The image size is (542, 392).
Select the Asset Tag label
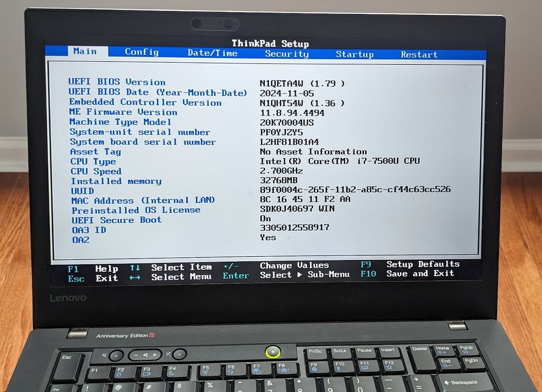point(96,152)
